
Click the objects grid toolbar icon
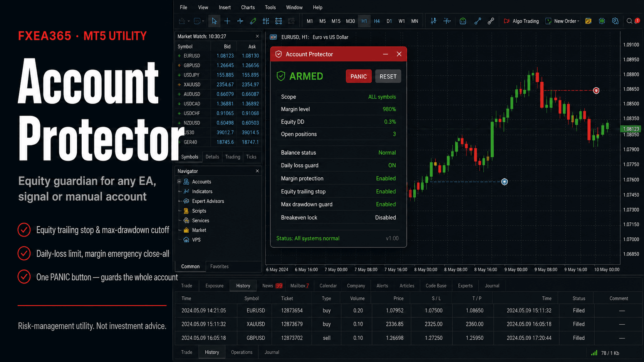266,21
